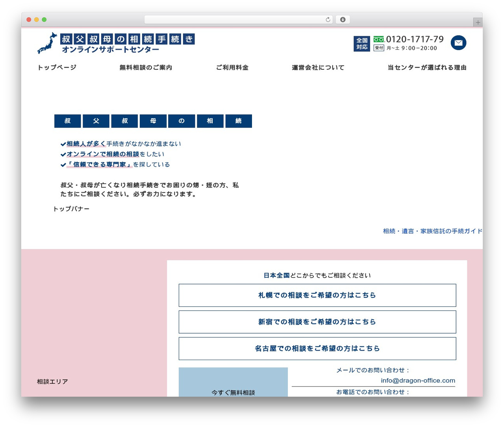Click 「信頼できる専門家」を探している line
The height and width of the screenshot is (427, 504).
click(x=115, y=164)
